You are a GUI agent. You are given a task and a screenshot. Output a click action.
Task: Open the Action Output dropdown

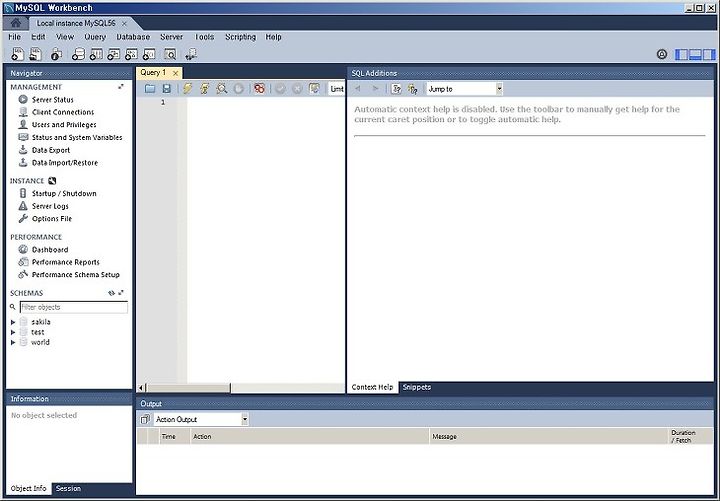coord(201,419)
